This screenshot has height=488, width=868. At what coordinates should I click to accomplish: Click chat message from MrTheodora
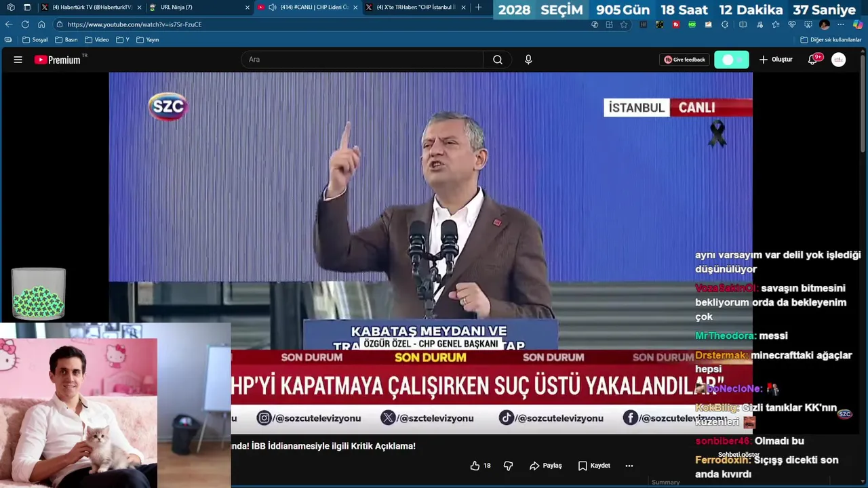(741, 335)
